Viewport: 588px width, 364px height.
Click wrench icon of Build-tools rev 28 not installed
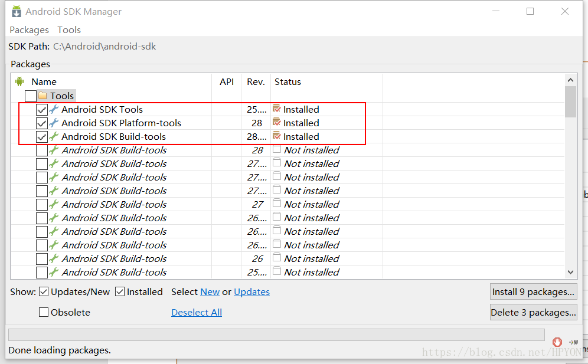[54, 150]
